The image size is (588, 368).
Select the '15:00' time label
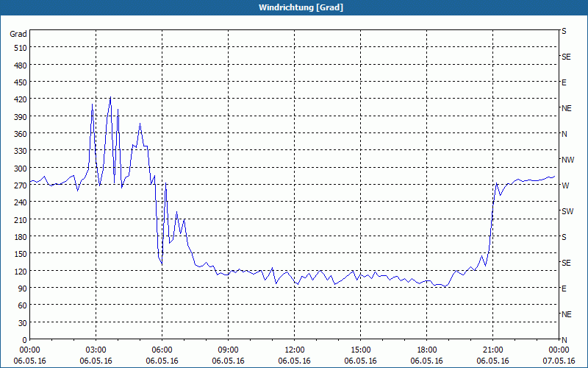click(360, 350)
